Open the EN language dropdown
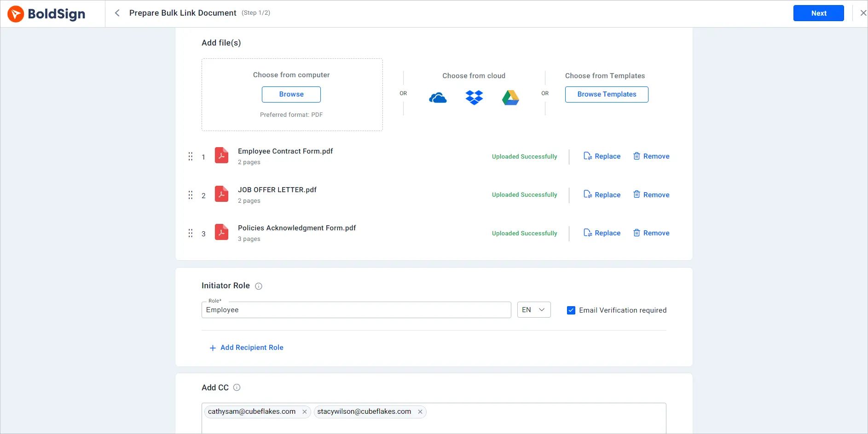This screenshot has width=868, height=434. coord(533,309)
